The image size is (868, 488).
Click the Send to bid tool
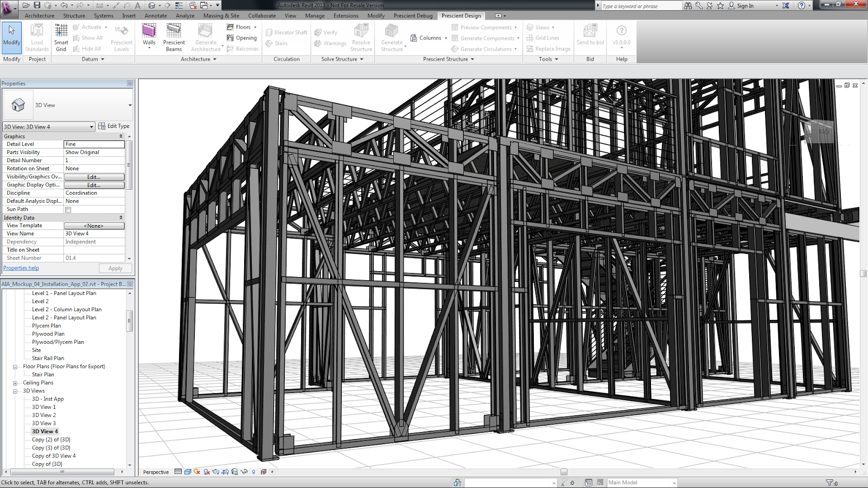590,38
